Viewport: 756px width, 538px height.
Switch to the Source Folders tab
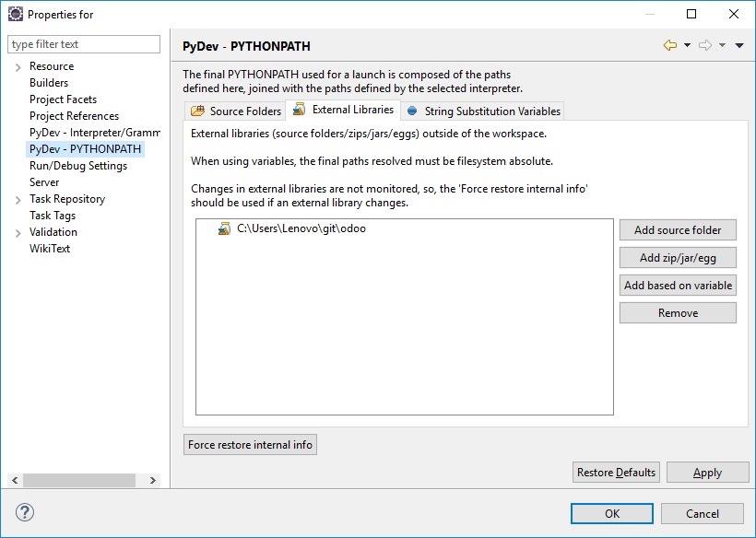click(x=236, y=111)
